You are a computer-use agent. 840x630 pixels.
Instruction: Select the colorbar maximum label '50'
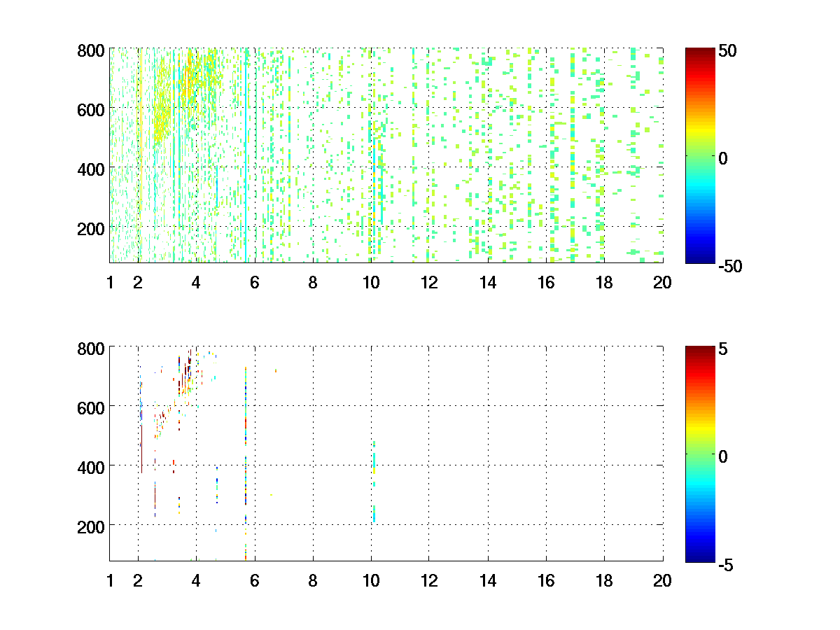click(727, 51)
